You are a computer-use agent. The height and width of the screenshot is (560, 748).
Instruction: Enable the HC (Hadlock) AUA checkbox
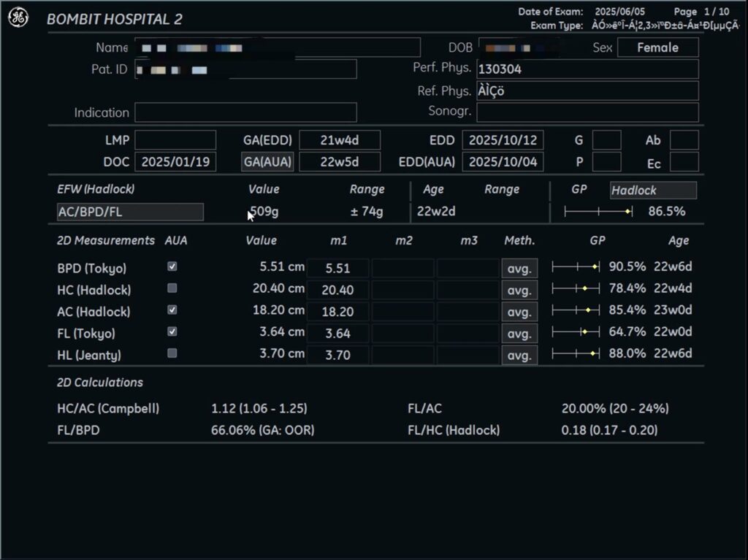172,288
